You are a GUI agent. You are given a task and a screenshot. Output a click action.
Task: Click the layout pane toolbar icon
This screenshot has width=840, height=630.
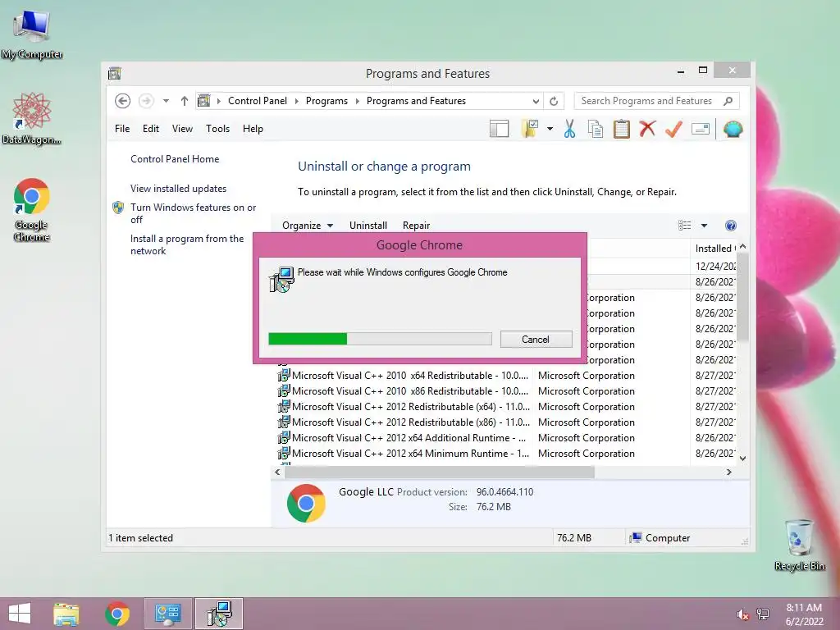click(x=499, y=129)
